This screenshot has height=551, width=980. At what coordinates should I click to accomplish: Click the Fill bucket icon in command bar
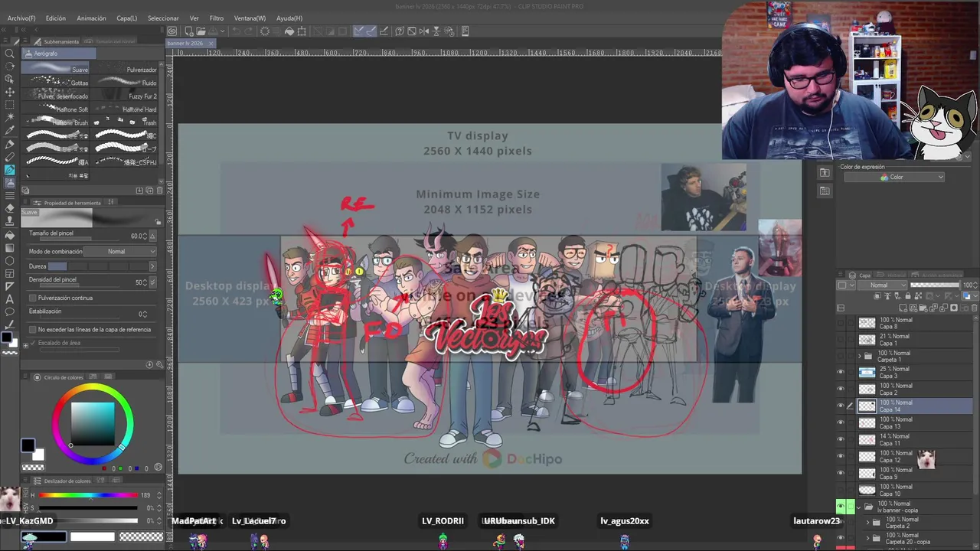coord(289,31)
